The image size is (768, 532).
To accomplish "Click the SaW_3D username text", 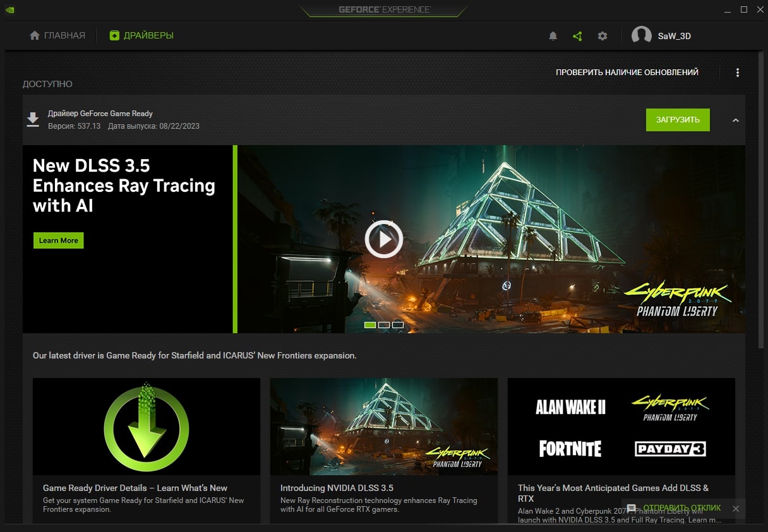I will pos(675,36).
